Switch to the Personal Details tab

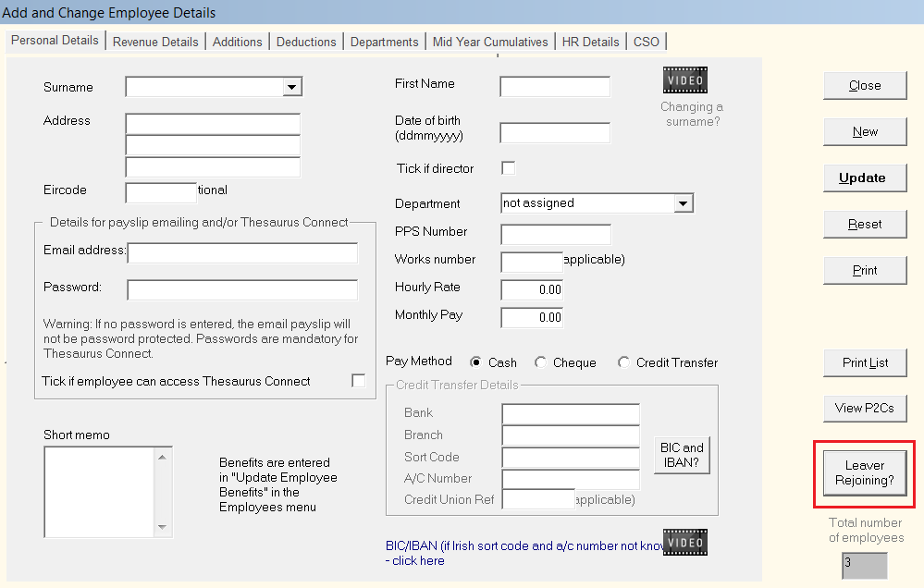point(55,40)
